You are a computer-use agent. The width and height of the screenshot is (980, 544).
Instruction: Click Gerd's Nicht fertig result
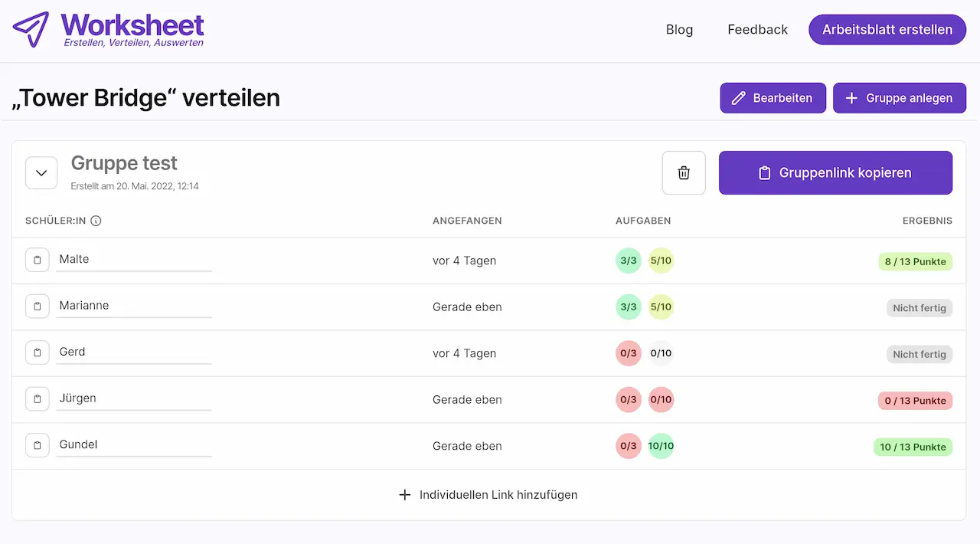tap(920, 355)
